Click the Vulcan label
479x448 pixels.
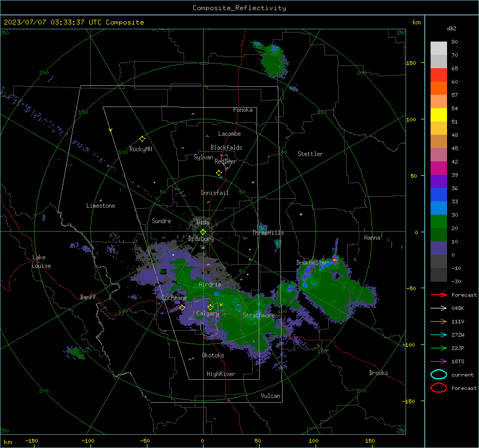coord(271,396)
